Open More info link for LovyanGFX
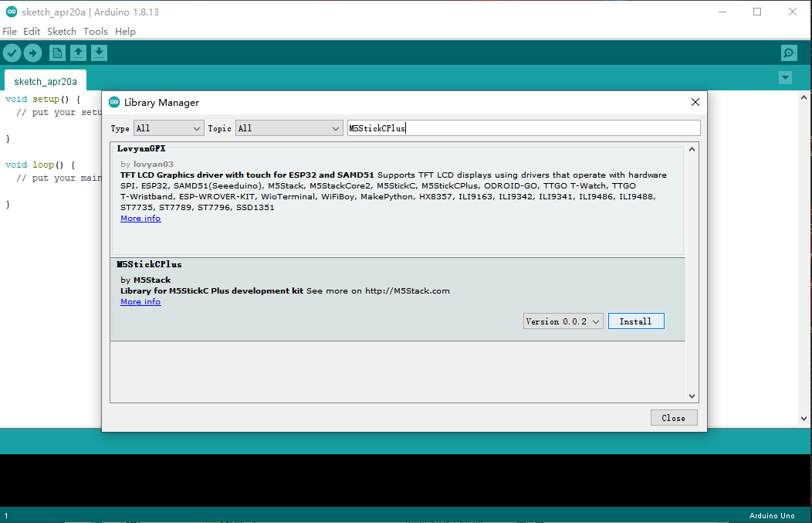This screenshot has width=812, height=523. point(140,218)
